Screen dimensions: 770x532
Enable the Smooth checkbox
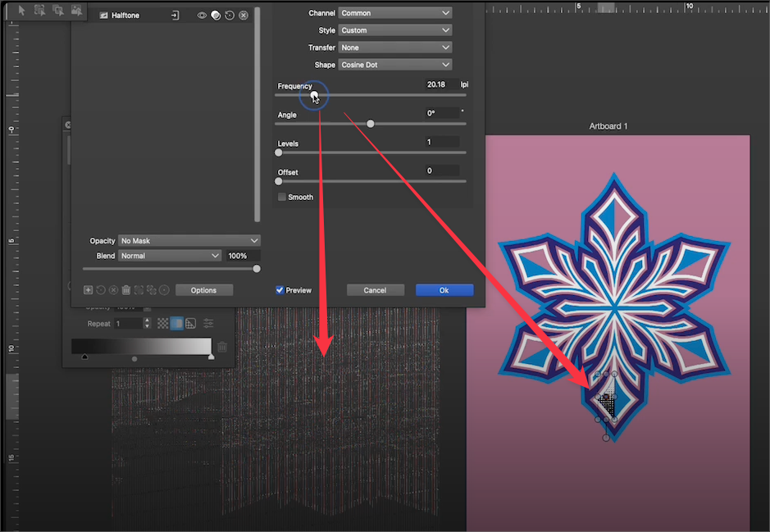(x=282, y=198)
